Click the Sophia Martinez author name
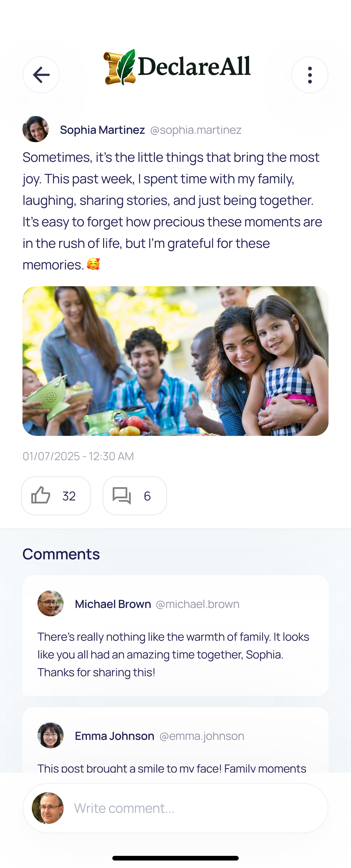Viewport: 351px width, 868px height. click(x=102, y=130)
